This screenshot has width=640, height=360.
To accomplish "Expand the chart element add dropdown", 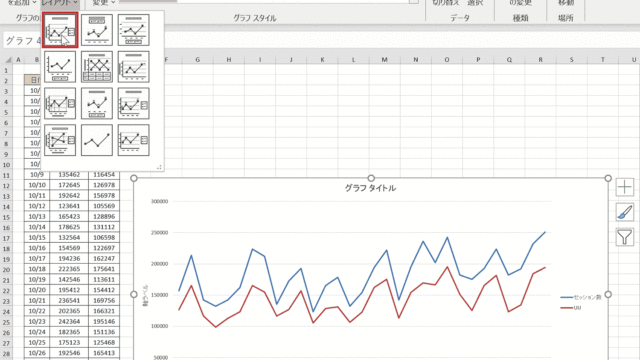I will pos(21,3).
